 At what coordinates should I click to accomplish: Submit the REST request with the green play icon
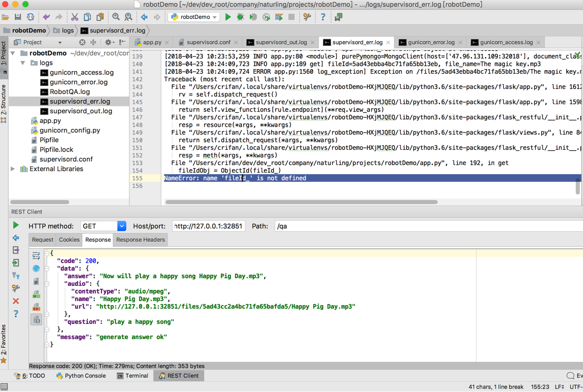16,225
